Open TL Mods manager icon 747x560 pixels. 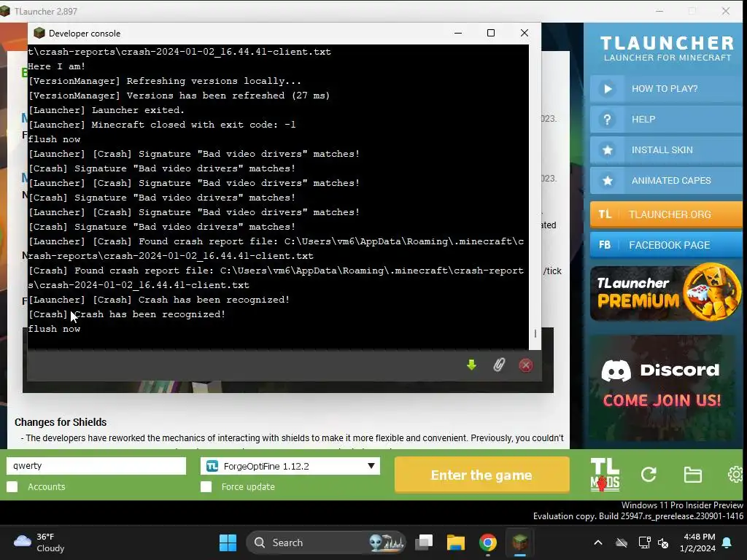[x=605, y=475]
